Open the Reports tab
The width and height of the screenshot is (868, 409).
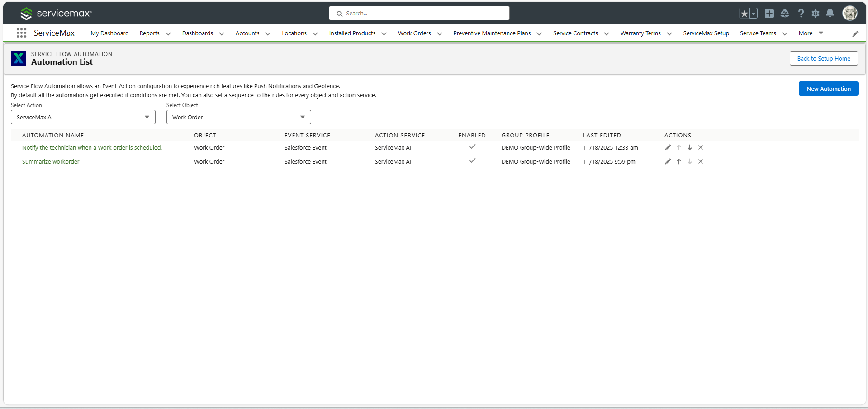pos(149,33)
